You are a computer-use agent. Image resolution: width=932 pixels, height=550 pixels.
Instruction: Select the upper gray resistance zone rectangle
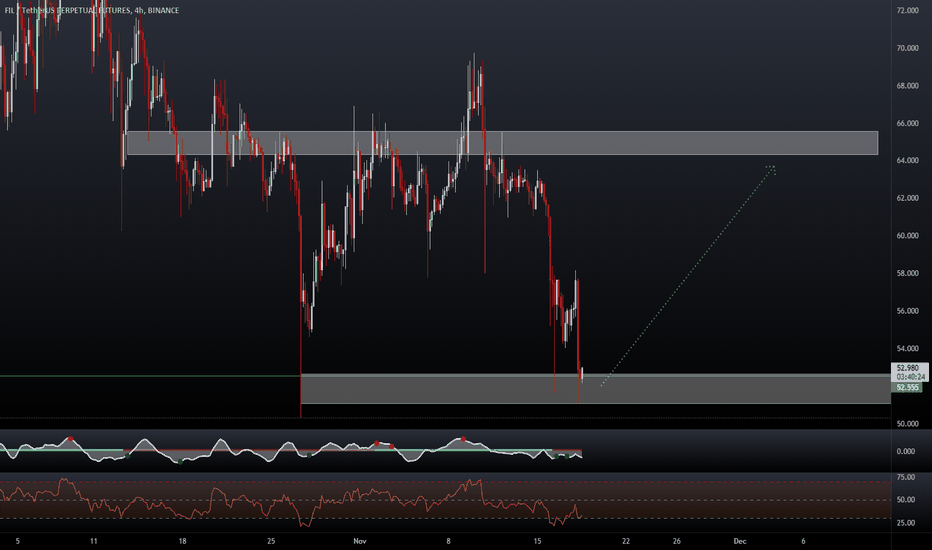502,143
